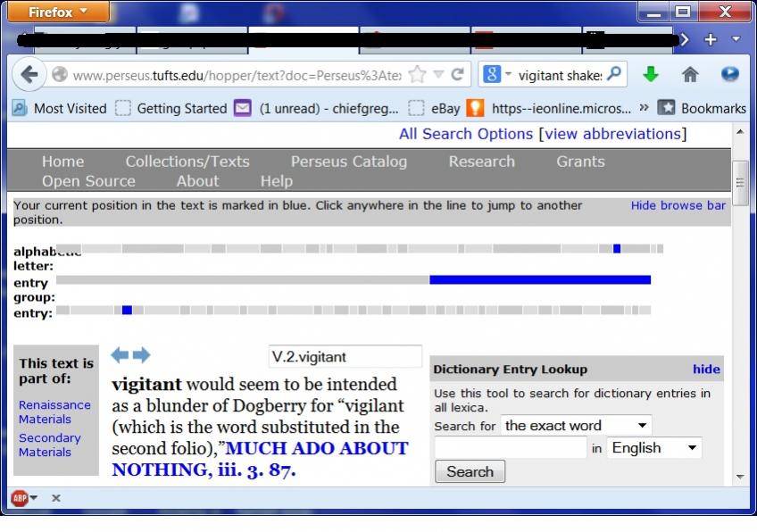Click the search magnifier icon
757x532 pixels.
614,75
